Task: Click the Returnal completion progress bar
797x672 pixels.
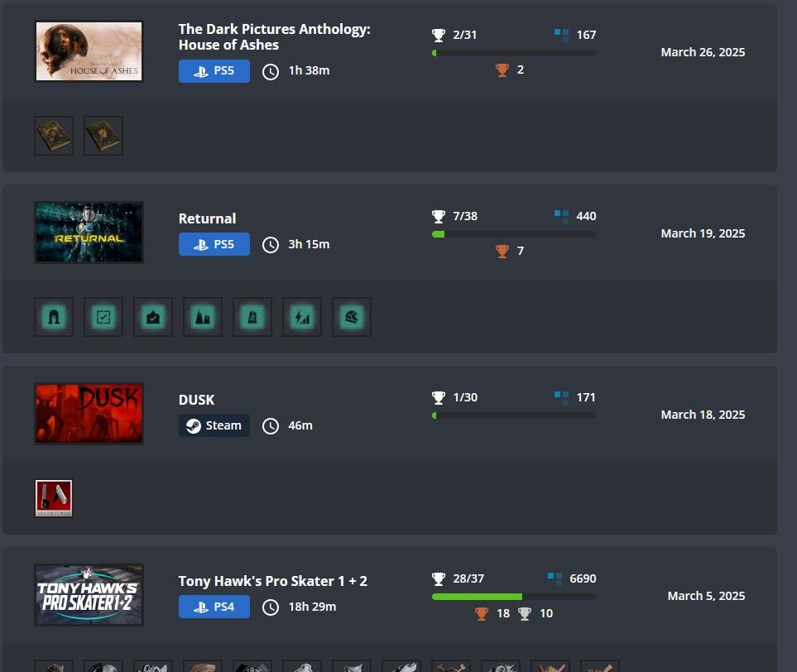Action: click(514, 234)
